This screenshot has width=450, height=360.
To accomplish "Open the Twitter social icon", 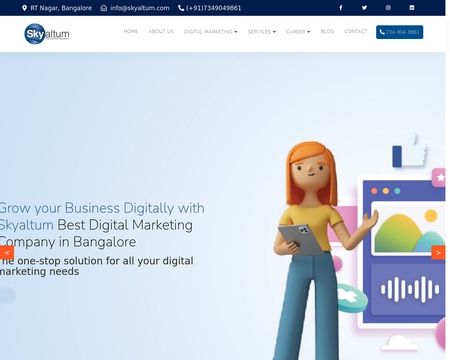I will (x=364, y=8).
